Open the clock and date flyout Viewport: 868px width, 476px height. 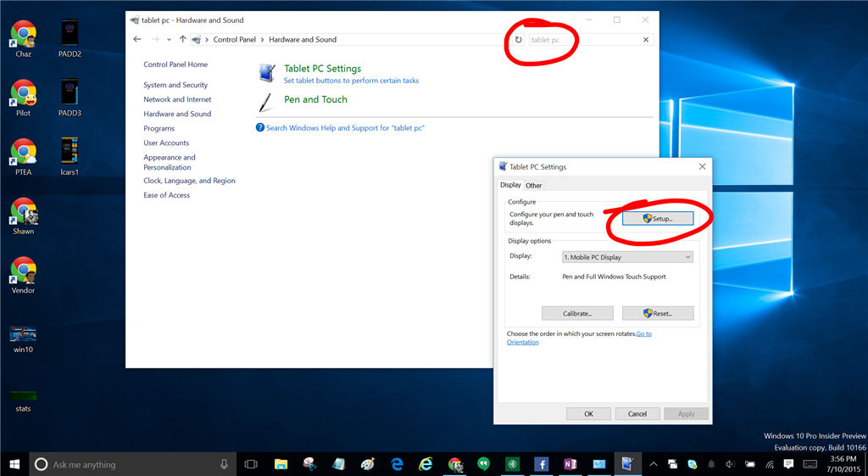point(843,464)
